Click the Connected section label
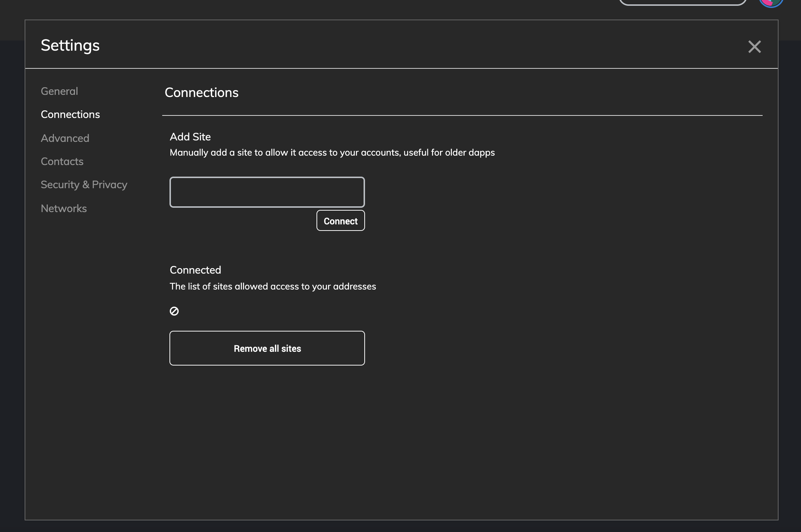Viewport: 801px width, 532px height. pyautogui.click(x=195, y=270)
